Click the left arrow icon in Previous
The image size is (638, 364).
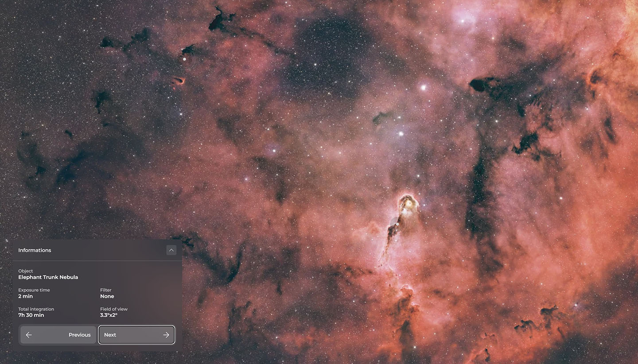[x=29, y=335]
